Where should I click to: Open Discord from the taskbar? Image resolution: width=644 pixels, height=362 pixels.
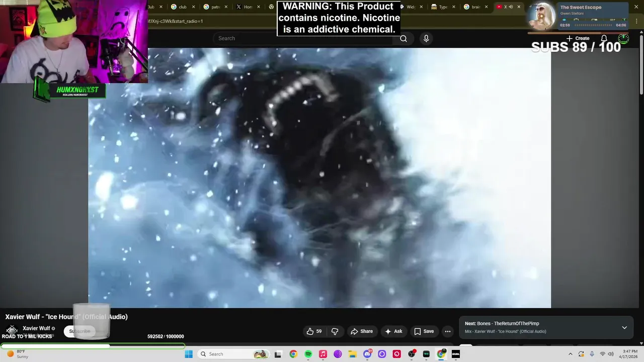click(367, 354)
